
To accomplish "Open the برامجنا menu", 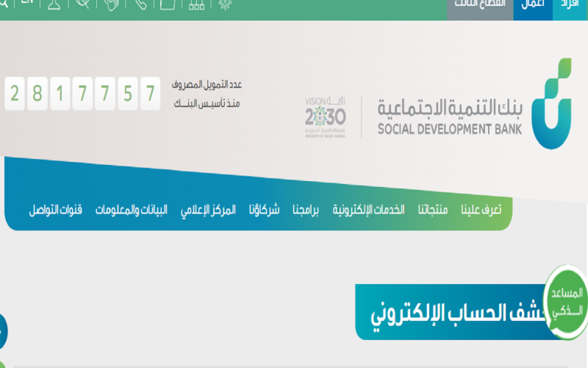I will coord(306,210).
